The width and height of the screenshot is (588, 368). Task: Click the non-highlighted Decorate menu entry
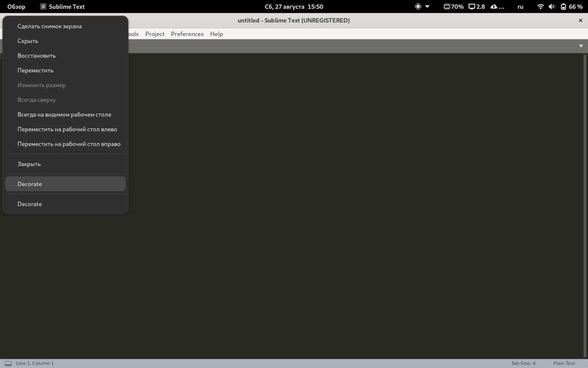(65, 204)
